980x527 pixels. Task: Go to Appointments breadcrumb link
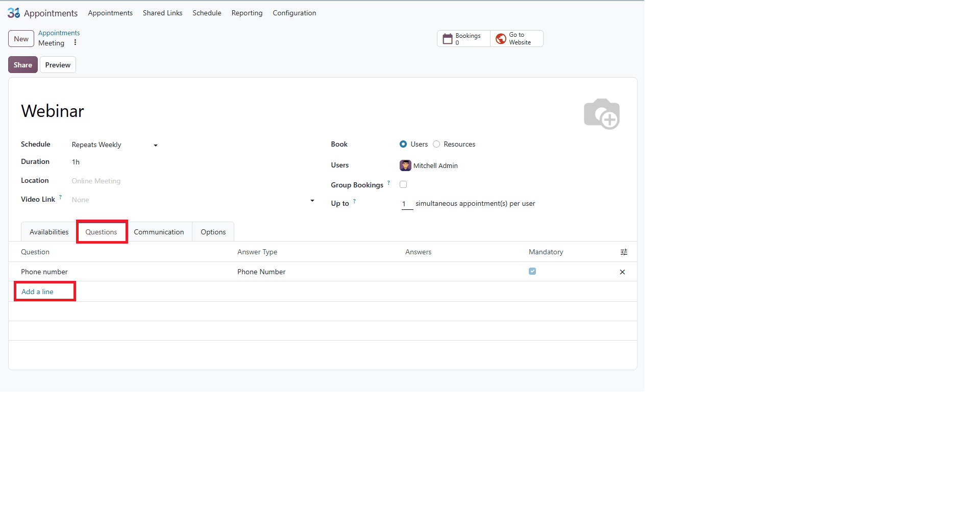coord(59,33)
